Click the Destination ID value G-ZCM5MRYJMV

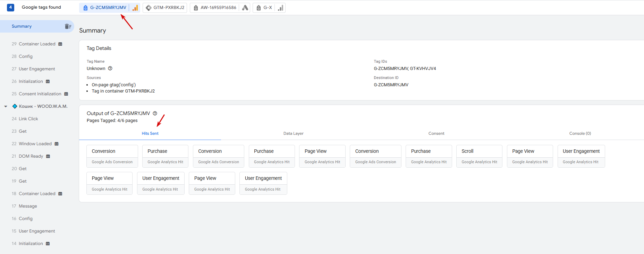pos(391,85)
